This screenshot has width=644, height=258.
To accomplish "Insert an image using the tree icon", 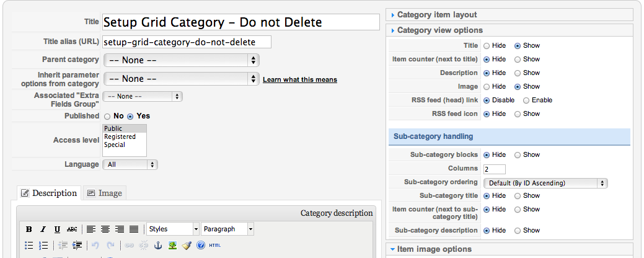I will 172,245.
